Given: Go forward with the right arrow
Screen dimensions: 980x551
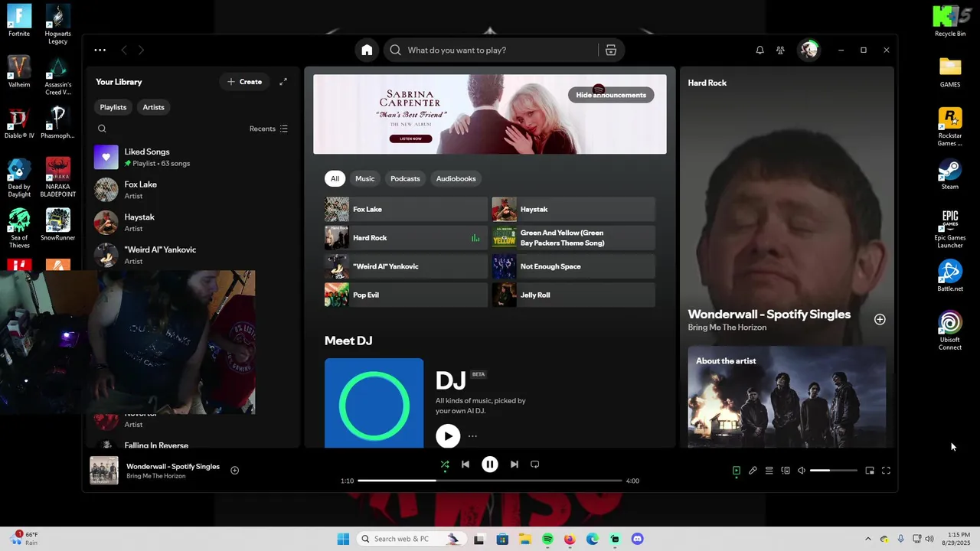Looking at the screenshot, I should [x=141, y=50].
